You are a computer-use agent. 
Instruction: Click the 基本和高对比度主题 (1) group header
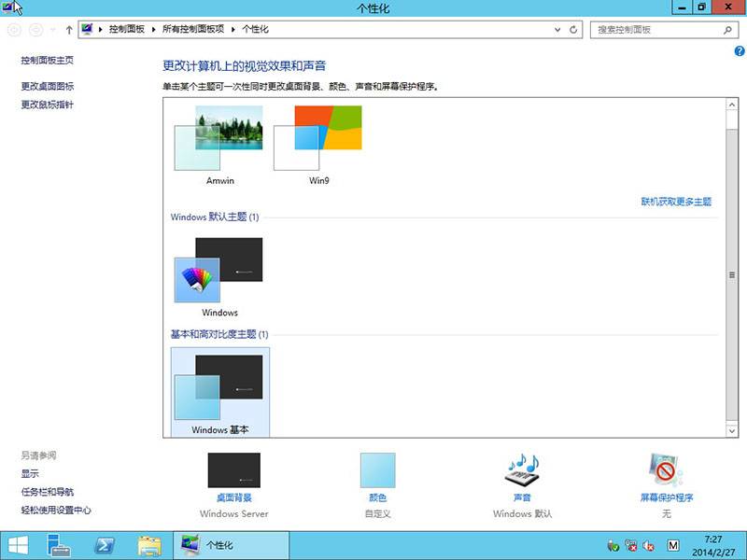[219, 334]
